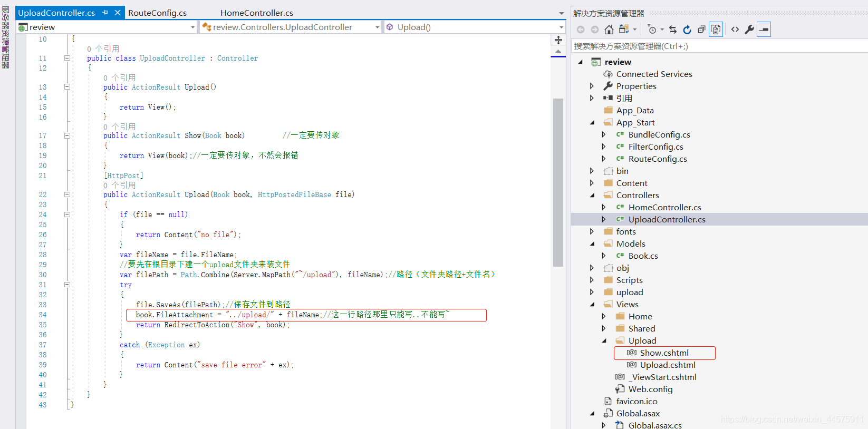Collapse the Models folder
868x429 pixels.
tap(592, 244)
